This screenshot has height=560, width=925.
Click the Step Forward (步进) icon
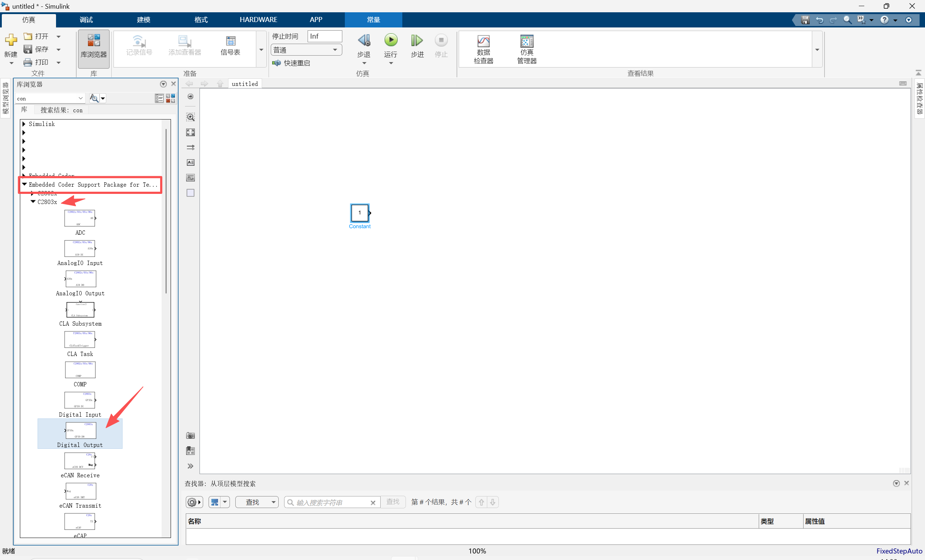tap(417, 40)
